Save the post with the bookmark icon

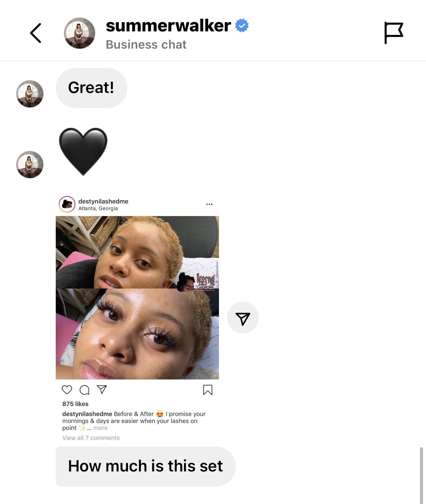(x=208, y=390)
